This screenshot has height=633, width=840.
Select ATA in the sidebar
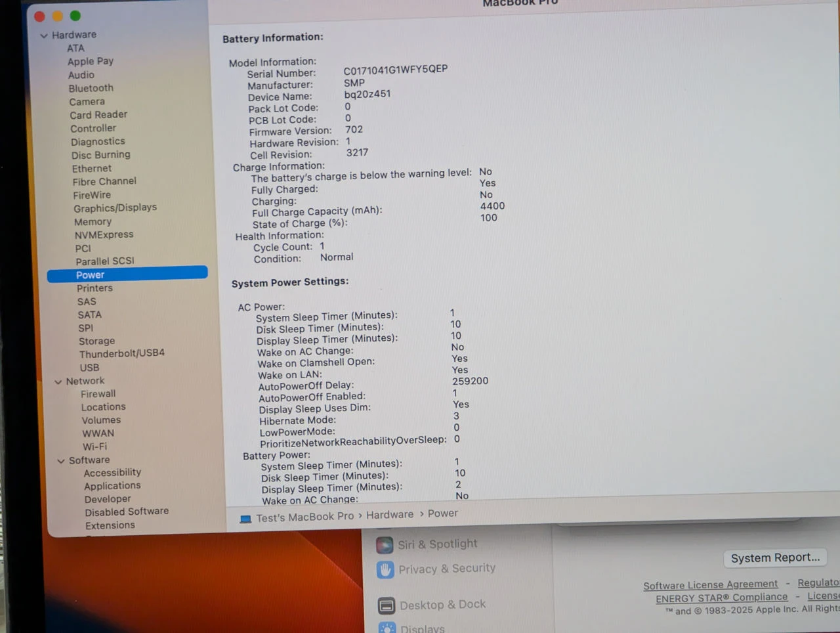pos(75,48)
